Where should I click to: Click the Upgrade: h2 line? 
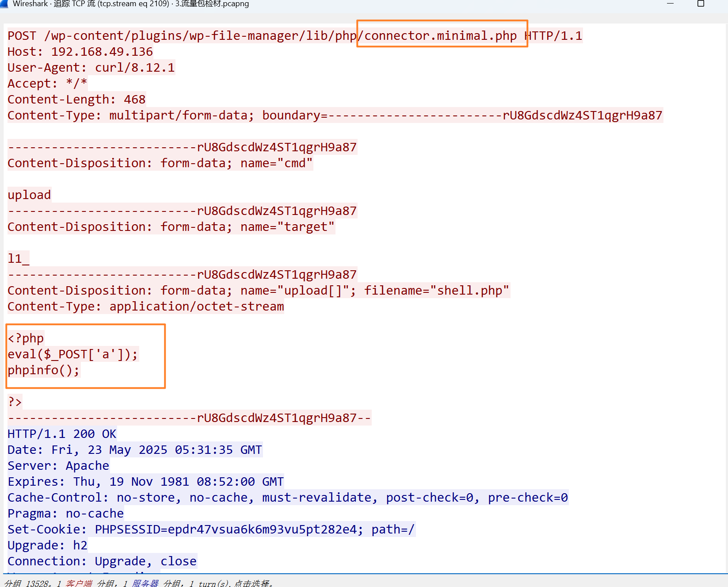pos(47,545)
